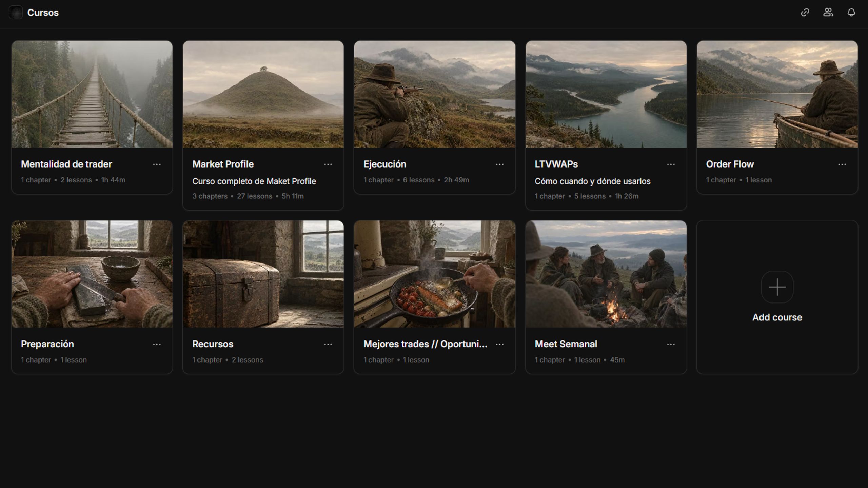The width and height of the screenshot is (868, 488).
Task: Open the Order Flow title
Action: pos(730,164)
